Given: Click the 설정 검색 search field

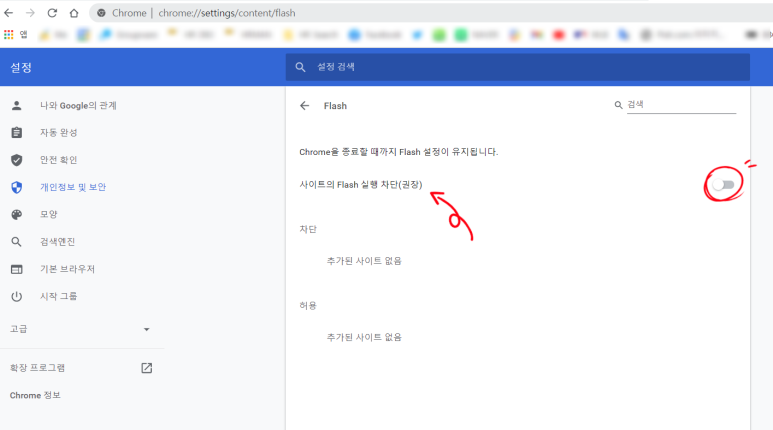Looking at the screenshot, I should [518, 67].
